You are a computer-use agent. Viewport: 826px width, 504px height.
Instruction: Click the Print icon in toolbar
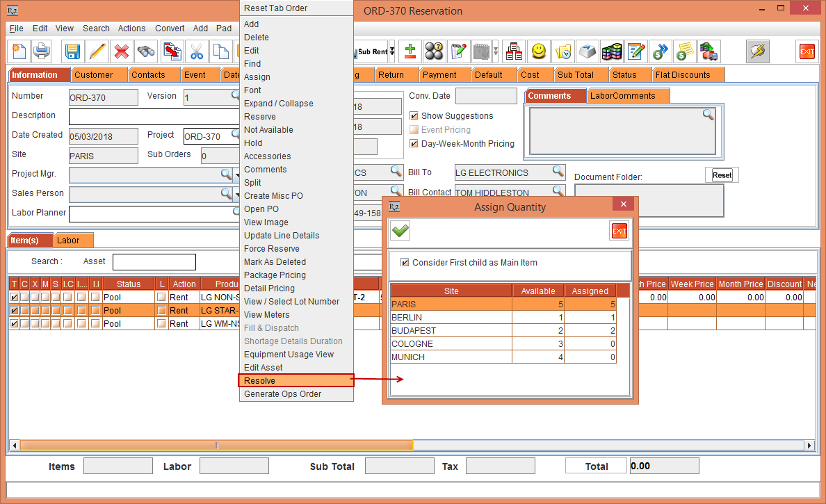pos(42,51)
